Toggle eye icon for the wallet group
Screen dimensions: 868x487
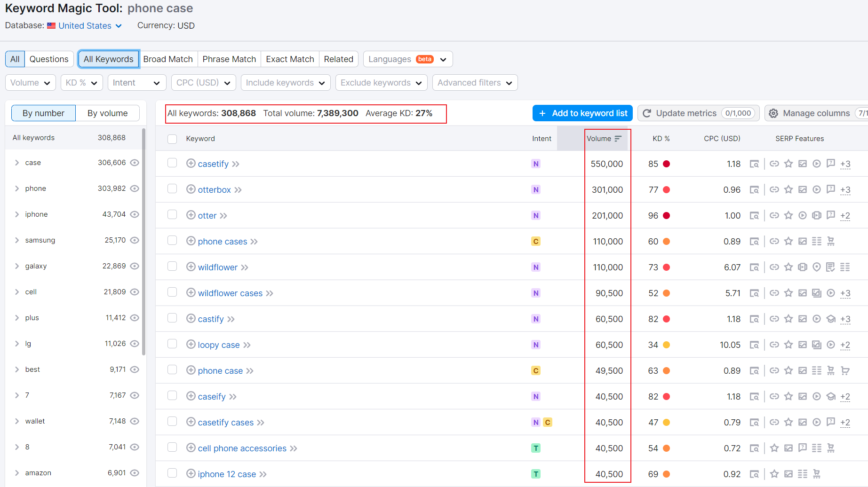click(135, 421)
